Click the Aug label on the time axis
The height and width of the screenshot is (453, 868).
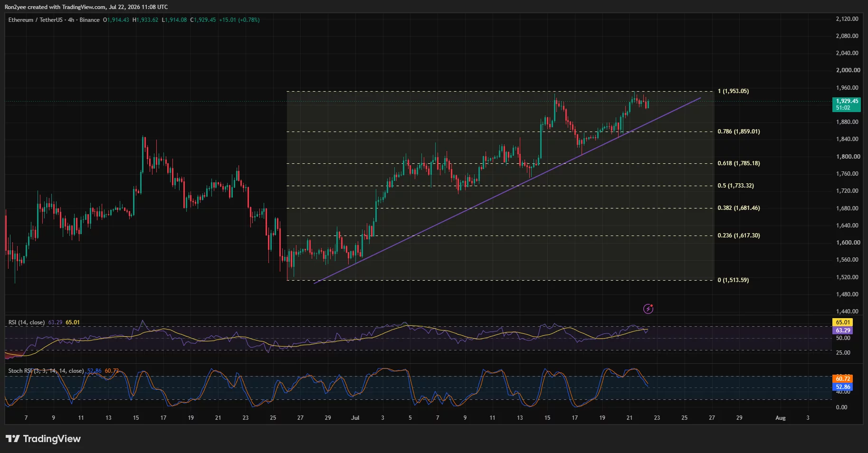pos(780,418)
